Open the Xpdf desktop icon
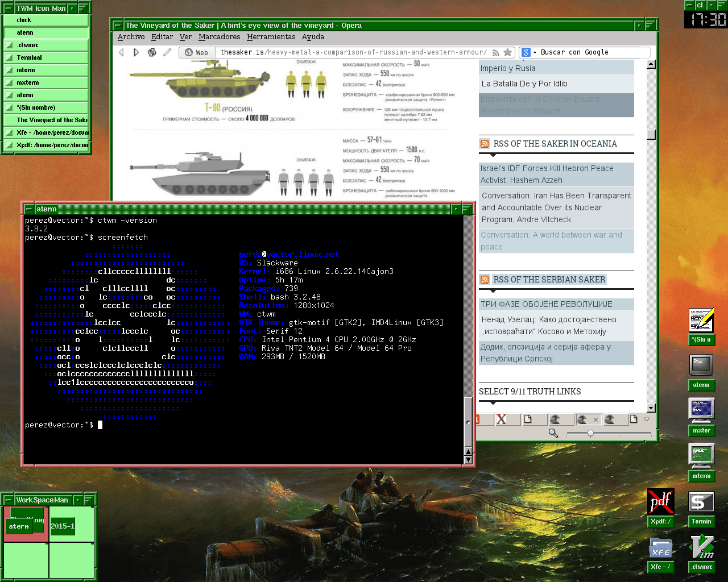Screen dimensions: 728x582 coord(660,508)
